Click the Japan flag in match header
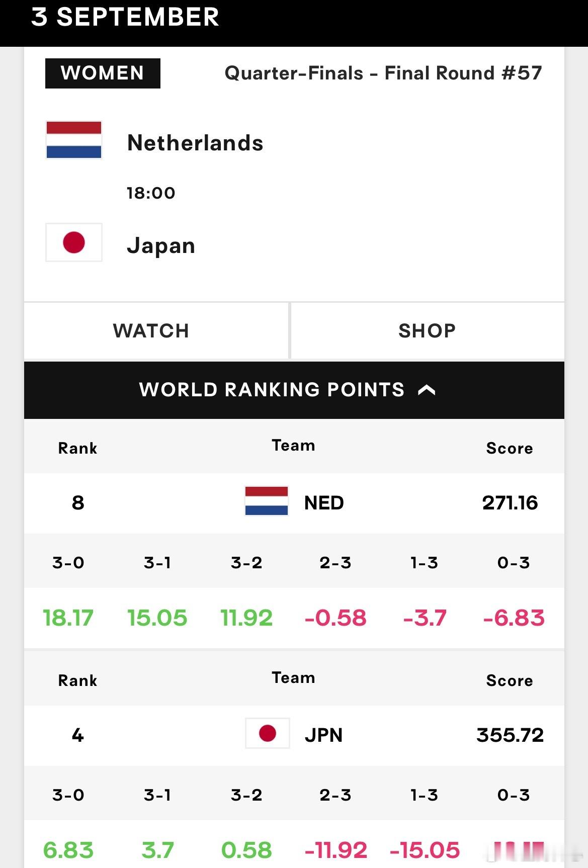588x868 pixels. (74, 242)
